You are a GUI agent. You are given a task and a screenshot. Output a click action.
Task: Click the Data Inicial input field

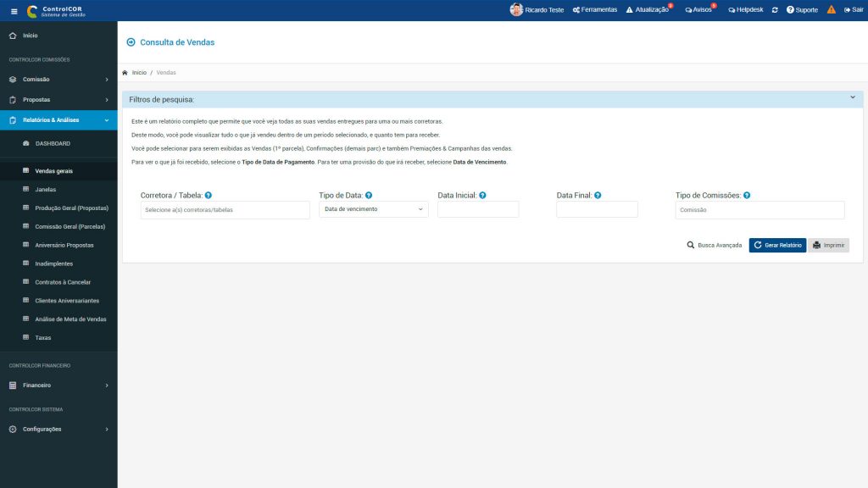point(478,209)
